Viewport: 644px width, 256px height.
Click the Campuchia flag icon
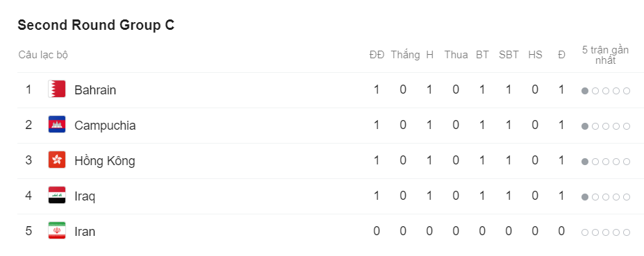point(57,124)
